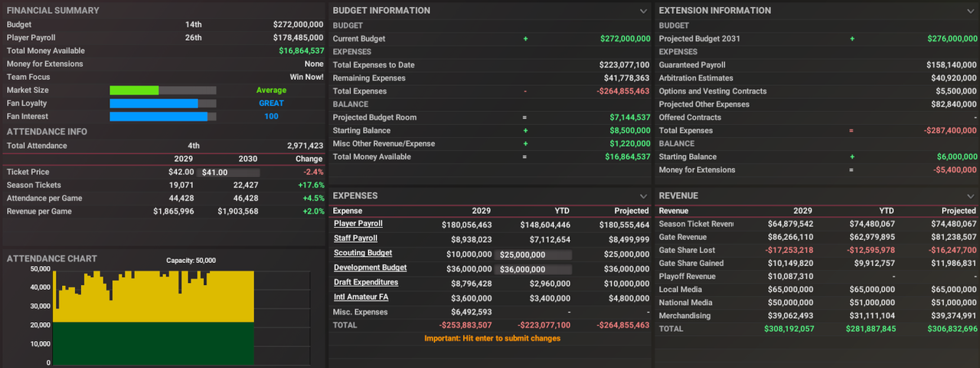Click the Fan Interest blue bar
The image size is (980, 368).
(x=158, y=117)
